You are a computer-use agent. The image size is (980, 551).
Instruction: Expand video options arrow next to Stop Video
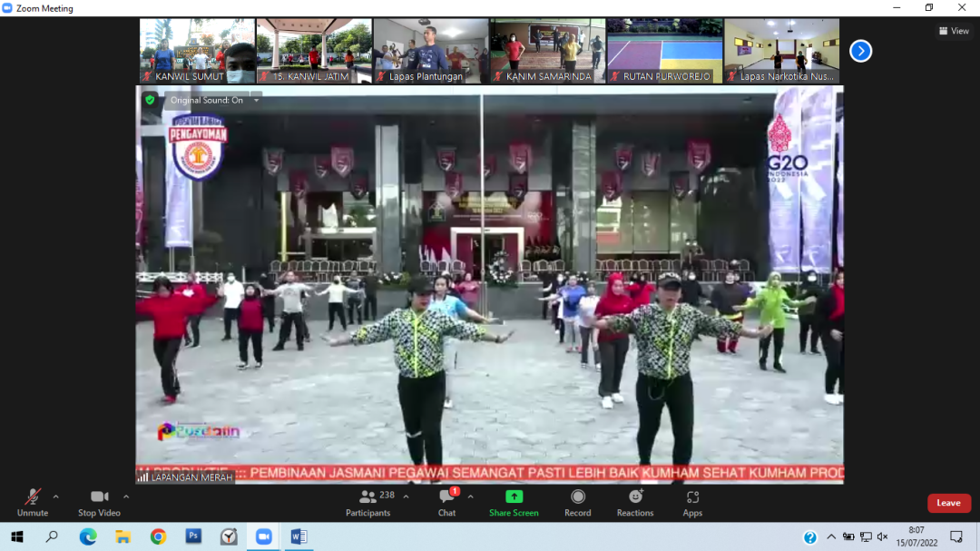pos(126,497)
